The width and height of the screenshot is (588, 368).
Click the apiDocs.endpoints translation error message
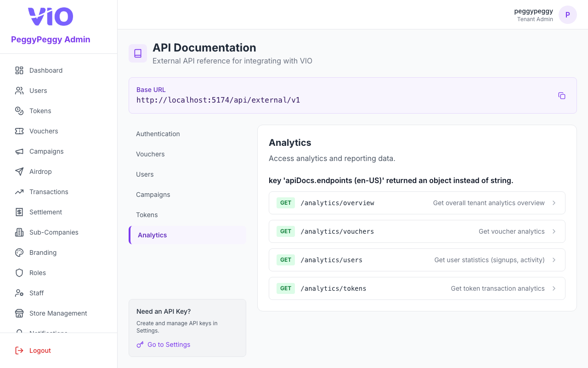click(391, 180)
